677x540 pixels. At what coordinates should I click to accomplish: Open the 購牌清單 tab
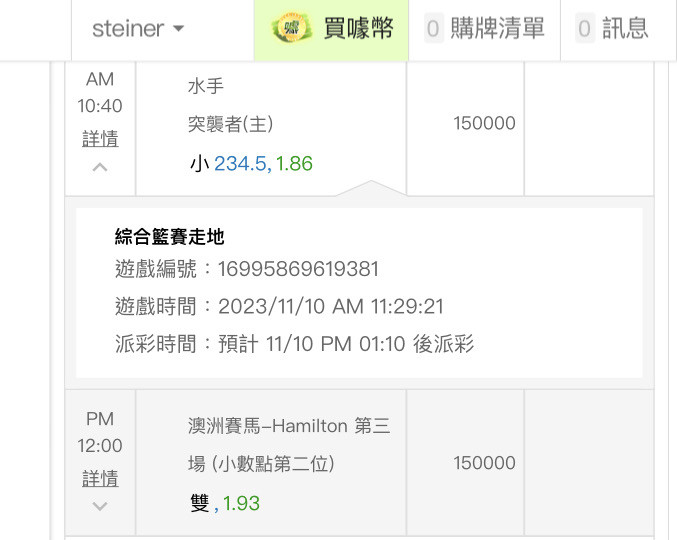tap(484, 29)
